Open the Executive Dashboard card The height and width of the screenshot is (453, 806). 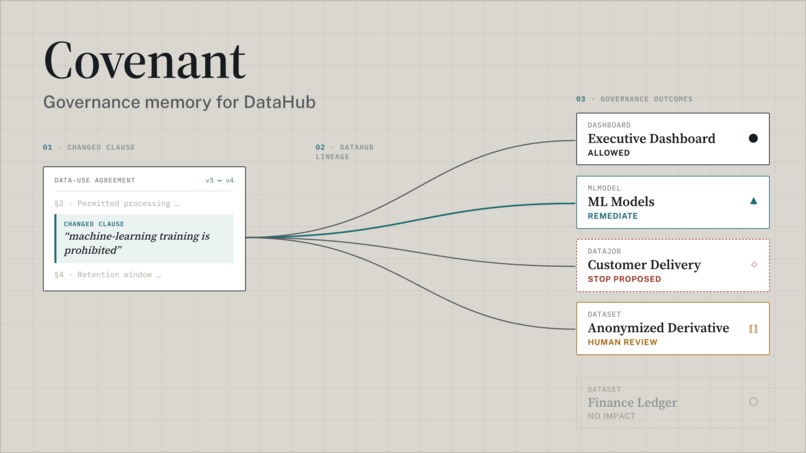click(673, 139)
